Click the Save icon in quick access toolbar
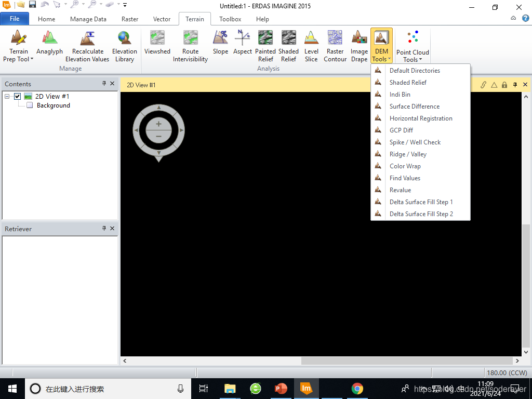This screenshot has width=532, height=399. [32, 5]
